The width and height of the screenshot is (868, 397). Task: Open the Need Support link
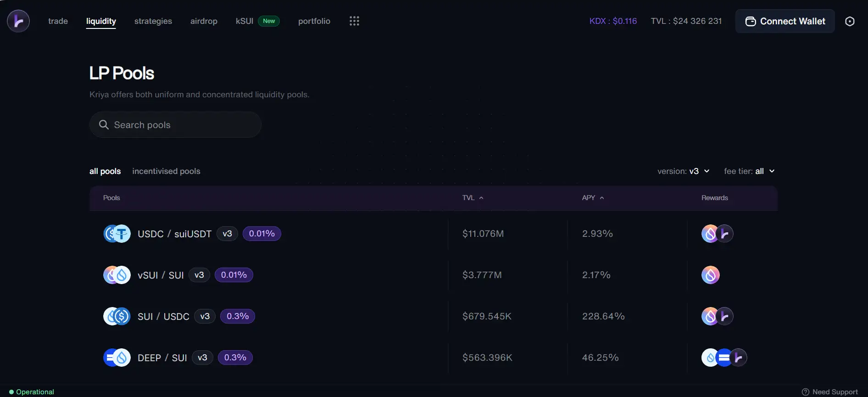coord(830,391)
